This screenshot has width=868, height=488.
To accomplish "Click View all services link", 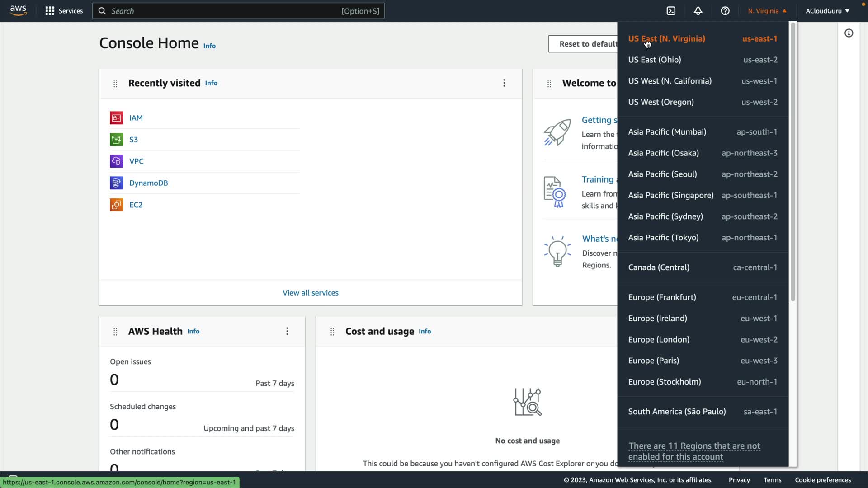I will click(x=310, y=293).
